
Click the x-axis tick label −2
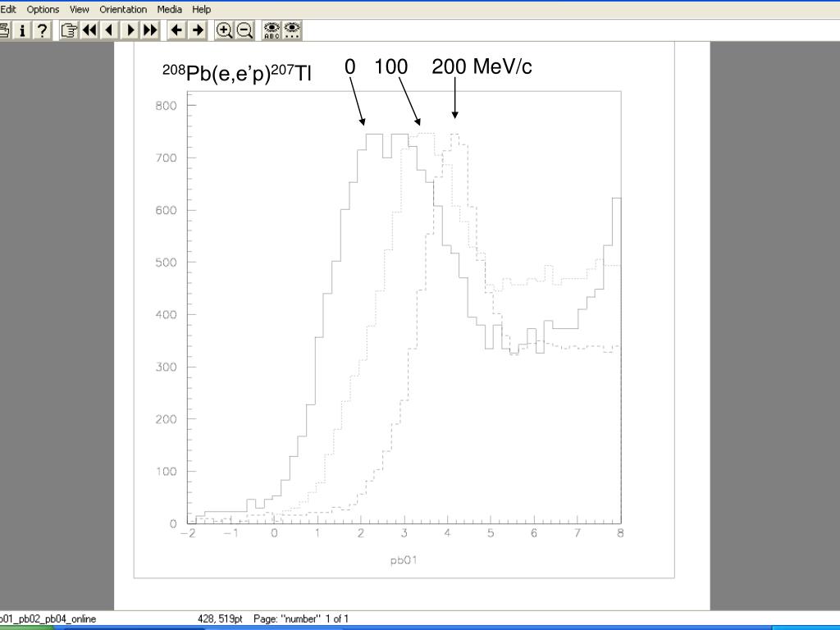[x=188, y=533]
